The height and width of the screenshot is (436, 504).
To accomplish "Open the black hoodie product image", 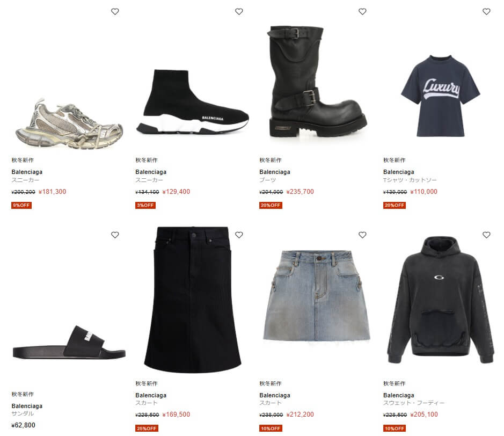I will point(440,300).
